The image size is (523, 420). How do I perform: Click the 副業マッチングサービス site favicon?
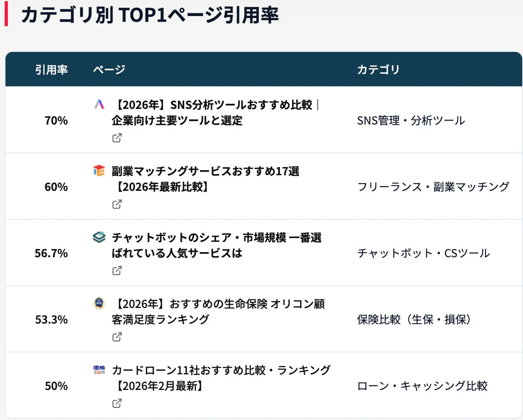click(x=99, y=171)
